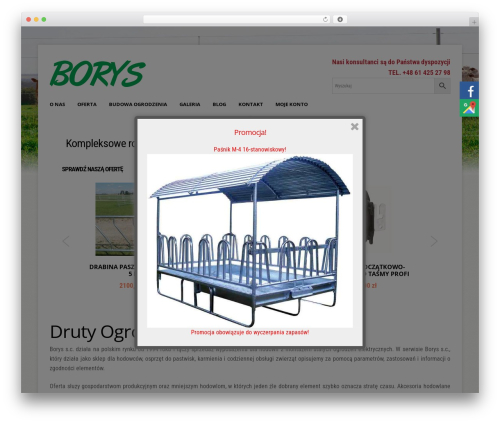The height and width of the screenshot is (423, 500).
Task: Click 'Nasi konsultanci są do Państwa dyspozycji' text
Action: [391, 62]
